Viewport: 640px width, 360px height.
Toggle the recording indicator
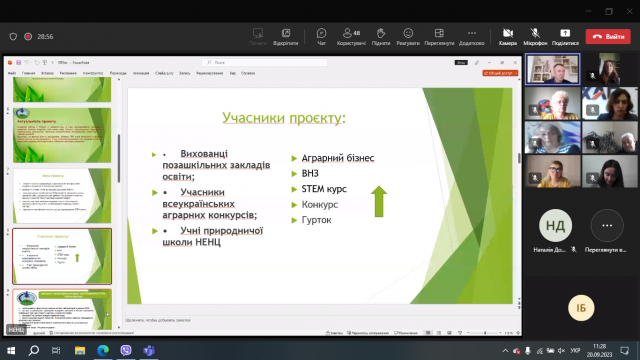click(28, 37)
